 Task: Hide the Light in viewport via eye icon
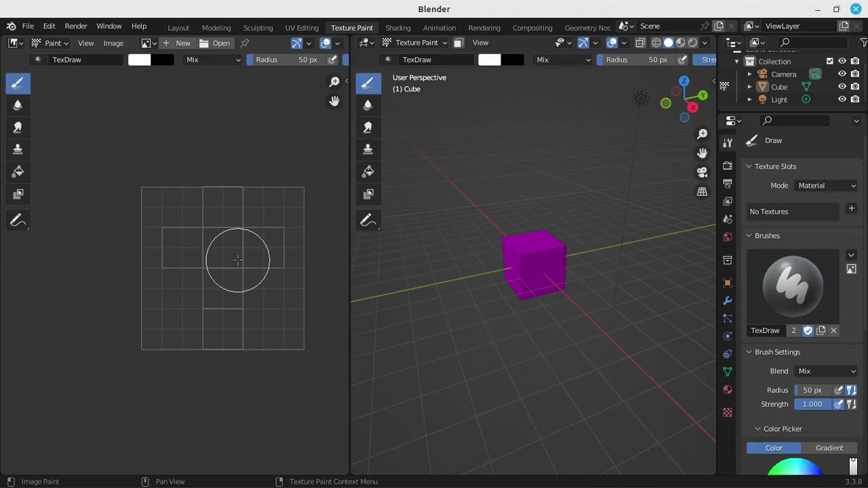click(842, 100)
